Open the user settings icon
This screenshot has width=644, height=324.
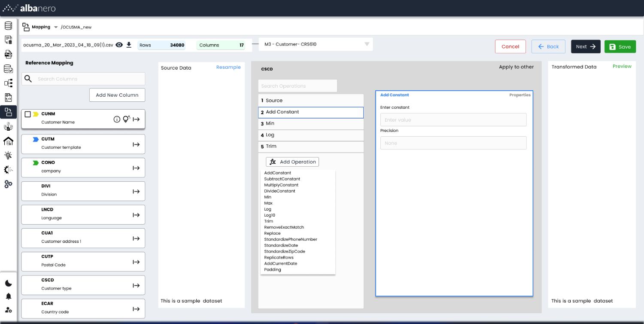(9, 310)
